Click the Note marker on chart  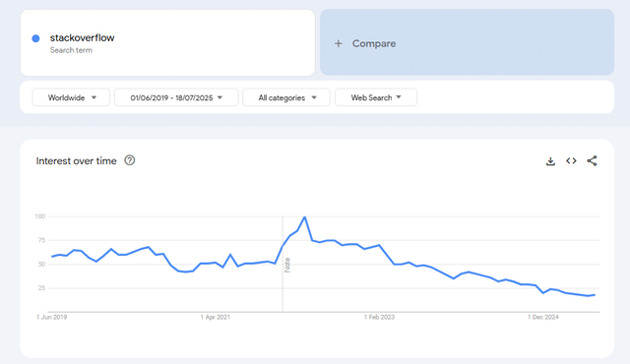[x=287, y=265]
